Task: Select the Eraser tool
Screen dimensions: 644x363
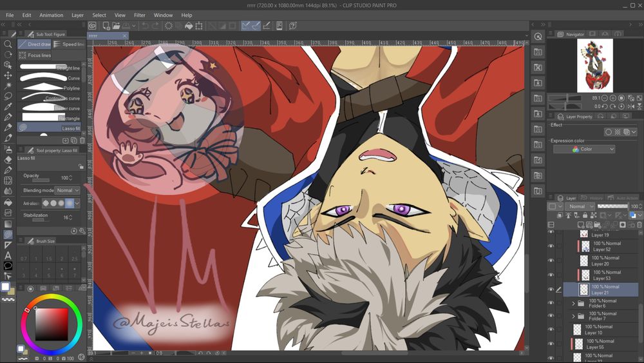Action: [8, 159]
